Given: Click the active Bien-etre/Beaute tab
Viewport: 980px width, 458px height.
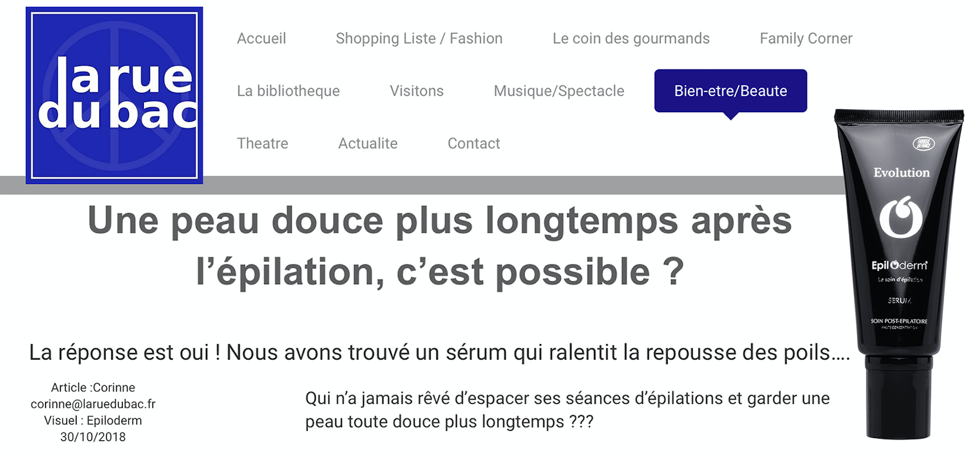Looking at the screenshot, I should coord(731,91).
